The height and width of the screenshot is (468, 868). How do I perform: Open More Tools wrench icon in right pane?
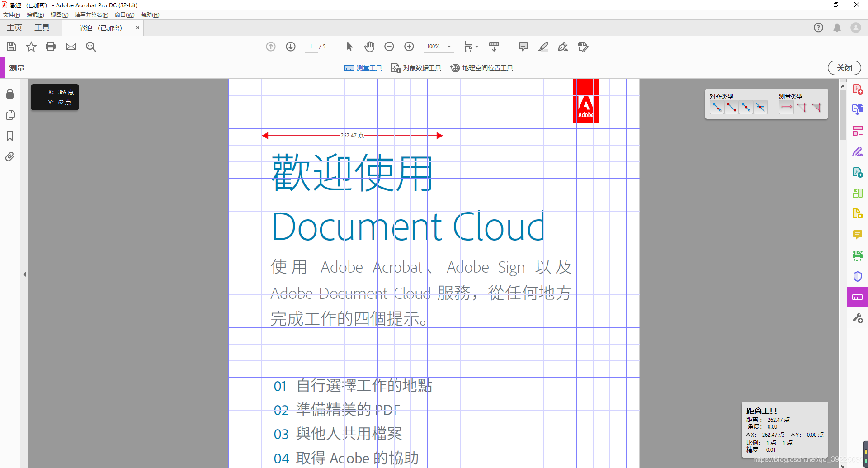(x=858, y=318)
